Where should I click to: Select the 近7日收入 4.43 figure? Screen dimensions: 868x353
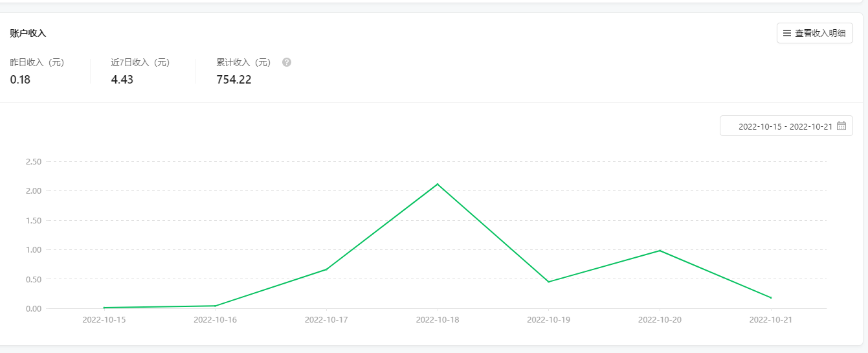(122, 80)
